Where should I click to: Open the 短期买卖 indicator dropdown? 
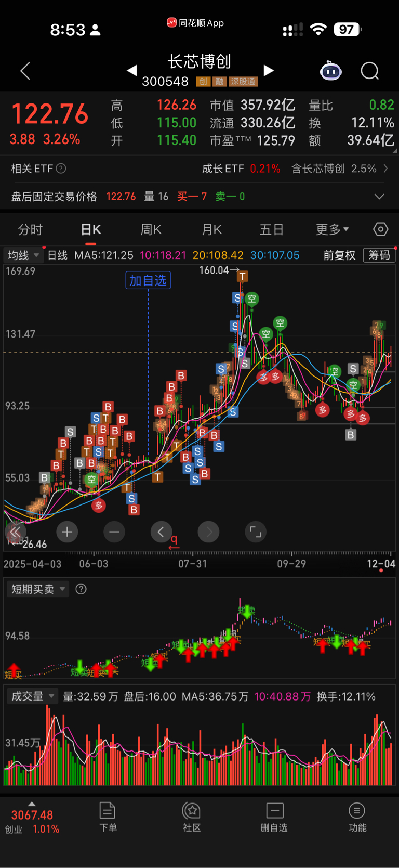click(38, 589)
